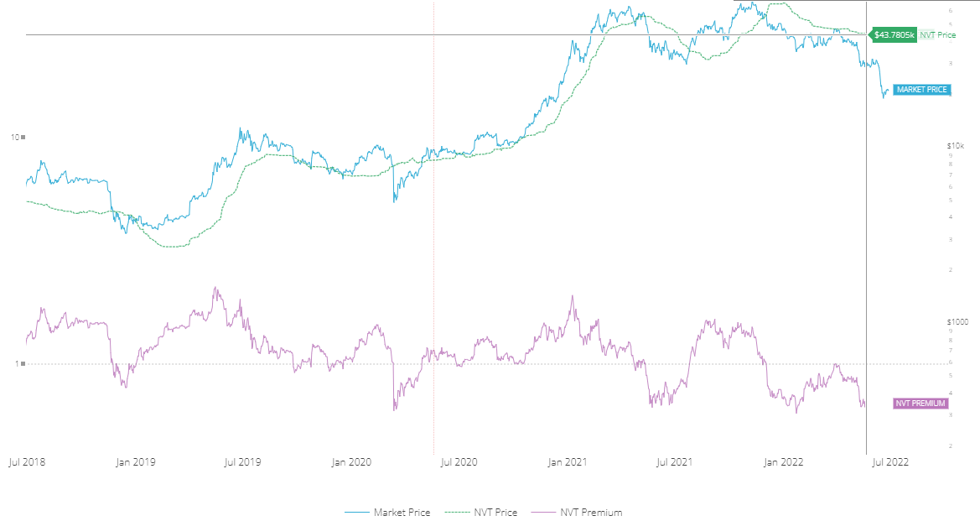
Task: Click the $1000 right axis label
Action: click(x=957, y=322)
